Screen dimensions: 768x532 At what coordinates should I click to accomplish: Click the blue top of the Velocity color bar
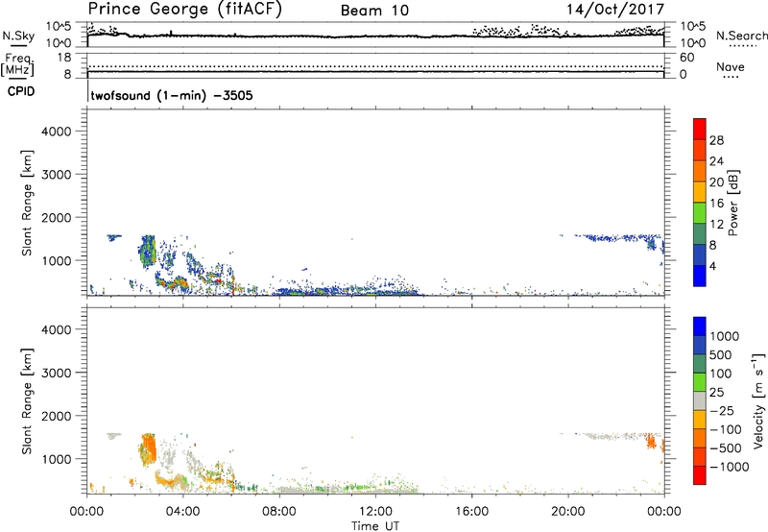click(700, 326)
